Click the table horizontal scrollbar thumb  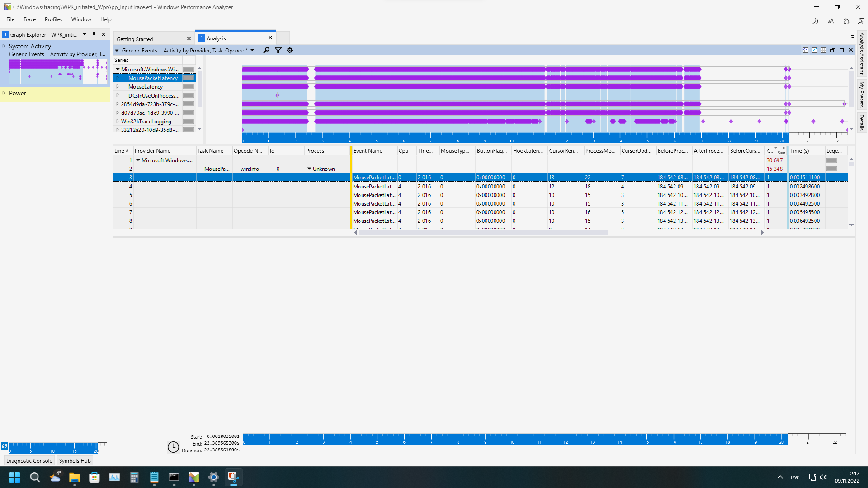(483, 233)
